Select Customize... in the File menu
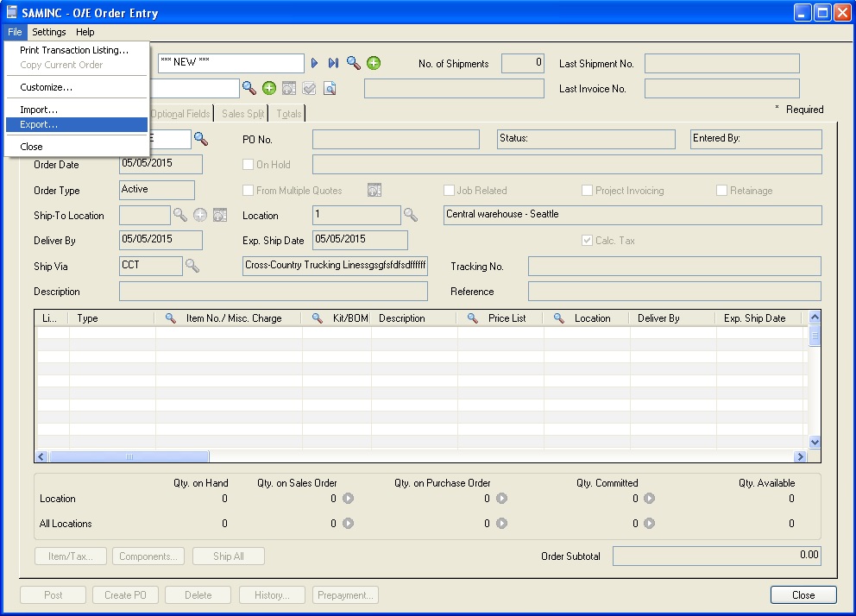The height and width of the screenshot is (616, 856). pyautogui.click(x=47, y=87)
